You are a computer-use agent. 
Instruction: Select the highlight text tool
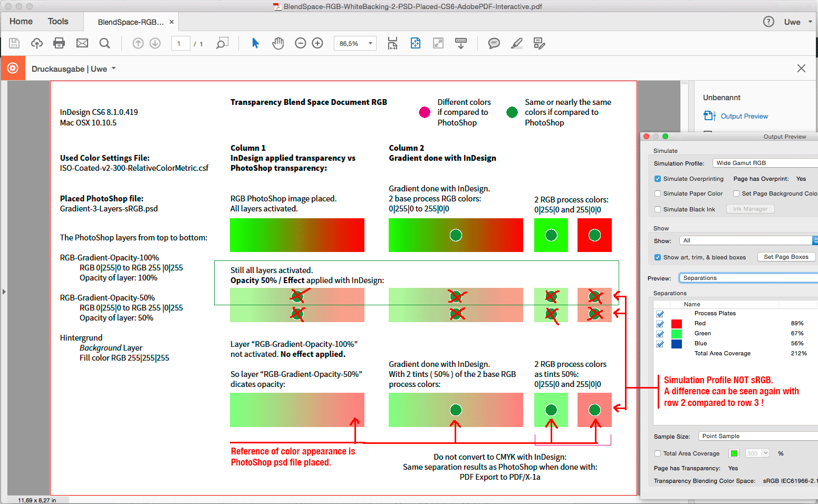click(x=517, y=43)
